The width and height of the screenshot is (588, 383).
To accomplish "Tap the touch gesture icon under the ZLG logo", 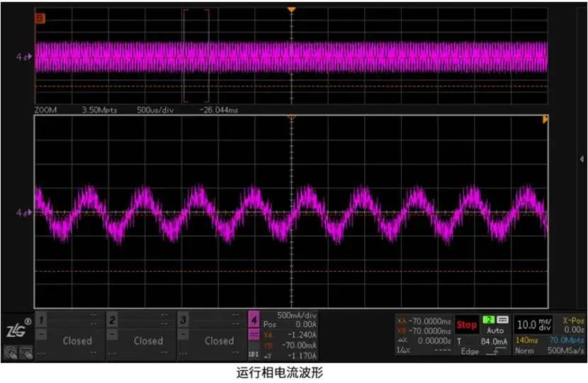I will tap(11, 353).
